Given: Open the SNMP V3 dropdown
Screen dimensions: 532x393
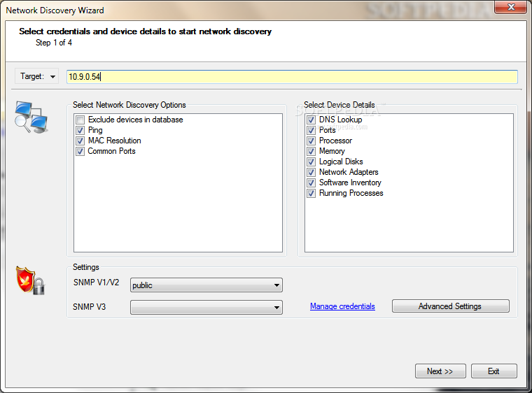Looking at the screenshot, I should click(206, 307).
